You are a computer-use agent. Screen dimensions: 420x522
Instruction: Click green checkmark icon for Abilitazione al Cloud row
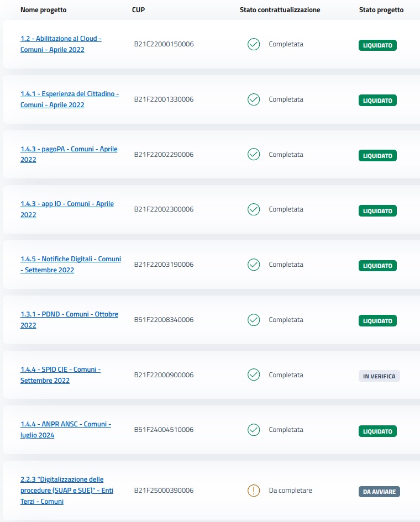tap(254, 44)
